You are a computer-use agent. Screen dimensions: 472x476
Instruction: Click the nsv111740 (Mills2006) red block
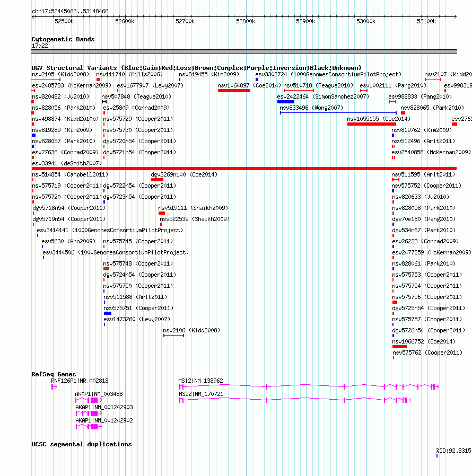pos(98,80)
